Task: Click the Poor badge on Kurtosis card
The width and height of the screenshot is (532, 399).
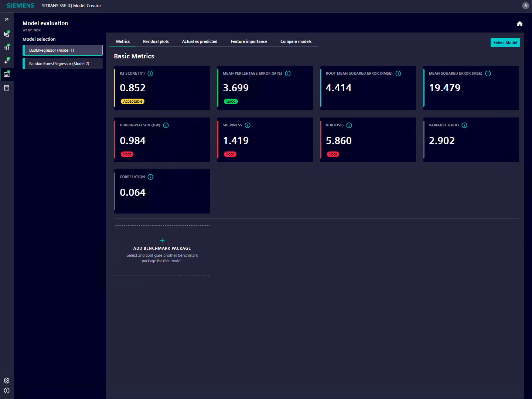Action: 333,154
